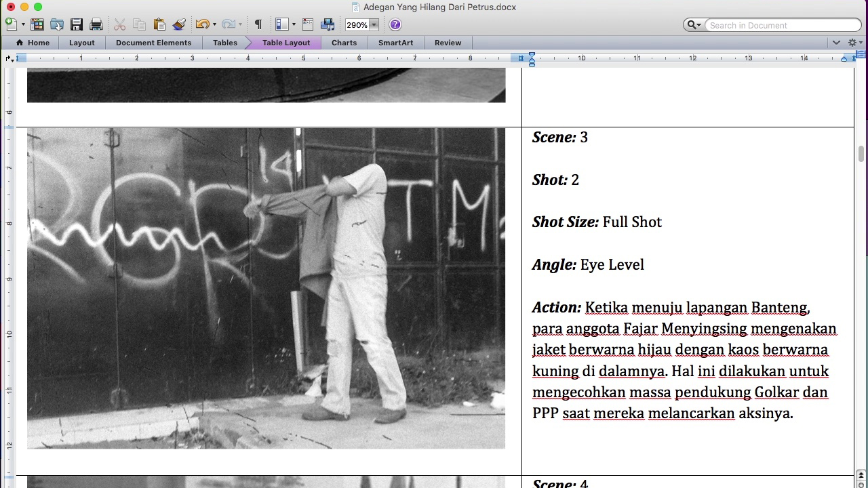Click the Paste clipboard icon
Screen dimensions: 868x488
tap(159, 24)
